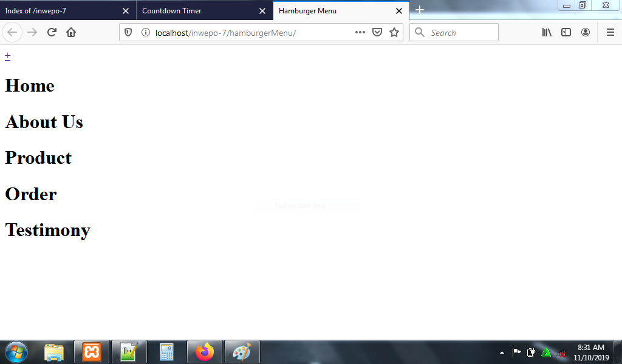Click the Forward arrow button
The height and width of the screenshot is (364, 622).
32,33
